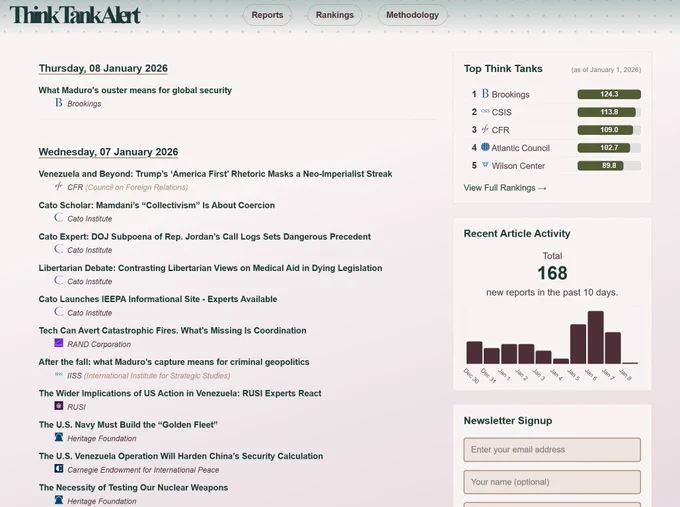The width and height of the screenshot is (680, 507).
Task: Click Brookings 124.3 score bar
Action: pos(609,94)
